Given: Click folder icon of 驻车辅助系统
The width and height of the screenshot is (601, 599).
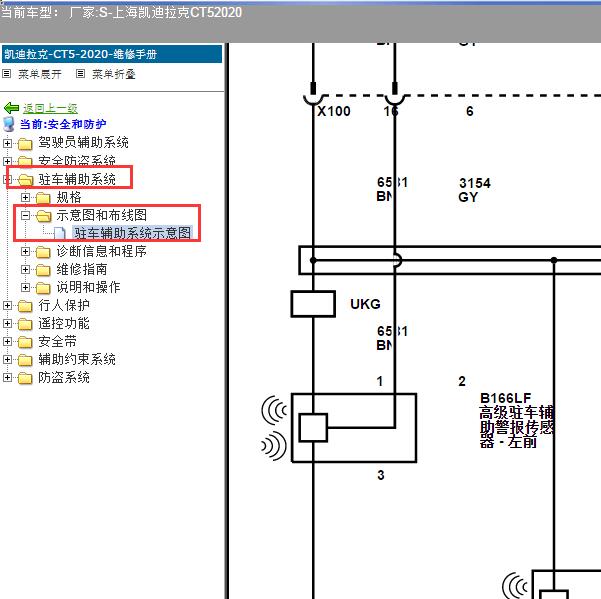Looking at the screenshot, I should tap(25, 180).
